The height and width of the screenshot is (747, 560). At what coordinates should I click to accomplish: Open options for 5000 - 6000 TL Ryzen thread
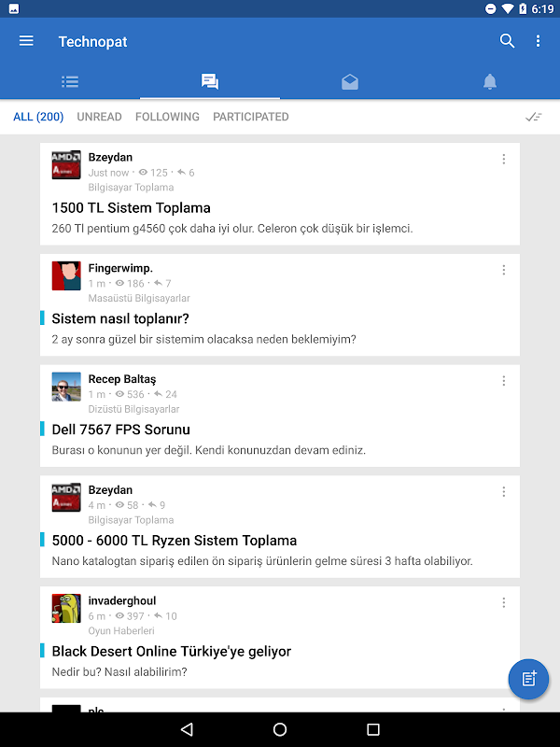coord(504,492)
